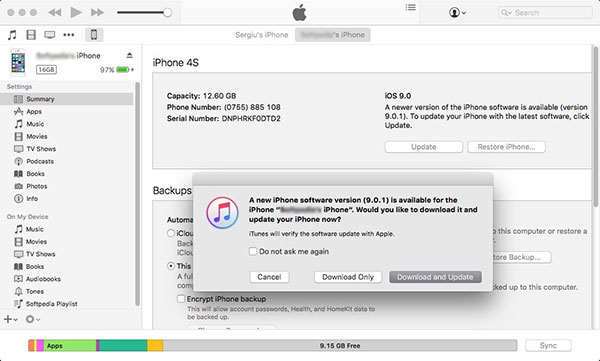Rewind to previous track
This screenshot has width=600, height=361.
55,13
